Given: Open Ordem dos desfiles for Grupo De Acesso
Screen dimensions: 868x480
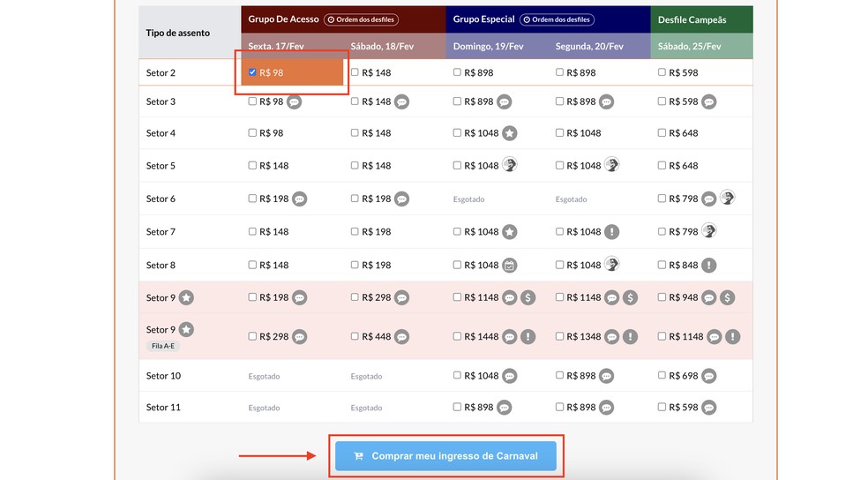Looking at the screenshot, I should pos(361,19).
